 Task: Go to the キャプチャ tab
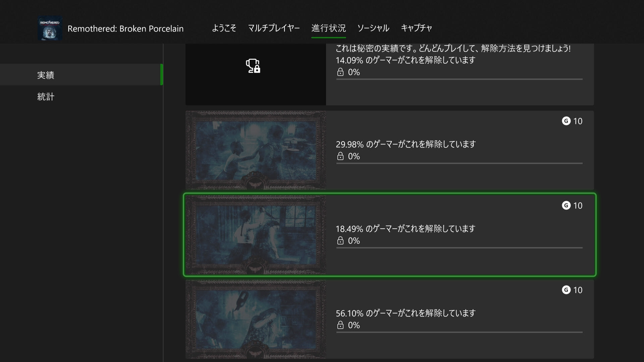(x=416, y=28)
